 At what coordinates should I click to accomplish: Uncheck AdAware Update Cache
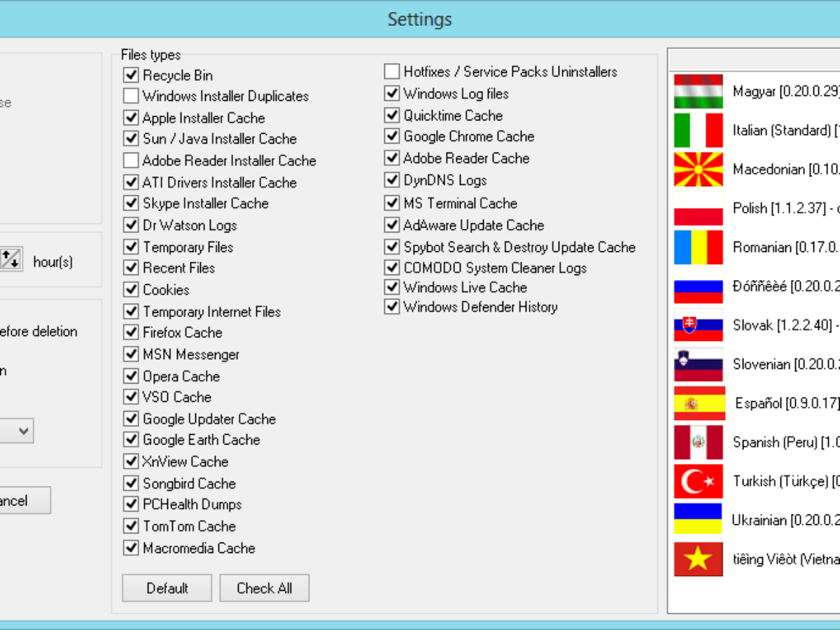tap(392, 225)
